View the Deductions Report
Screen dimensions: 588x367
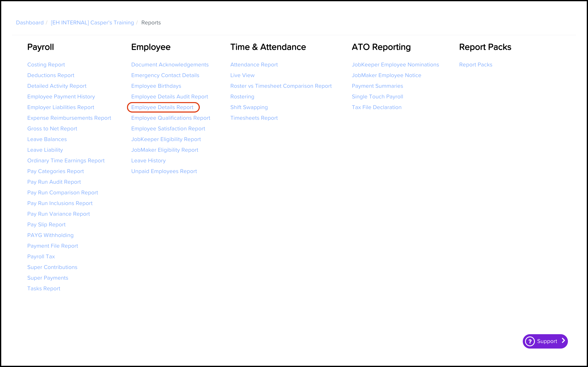tap(50, 75)
